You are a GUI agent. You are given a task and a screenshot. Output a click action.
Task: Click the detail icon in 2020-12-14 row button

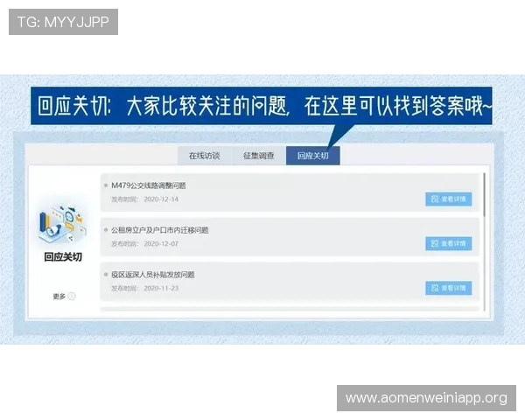pos(435,199)
